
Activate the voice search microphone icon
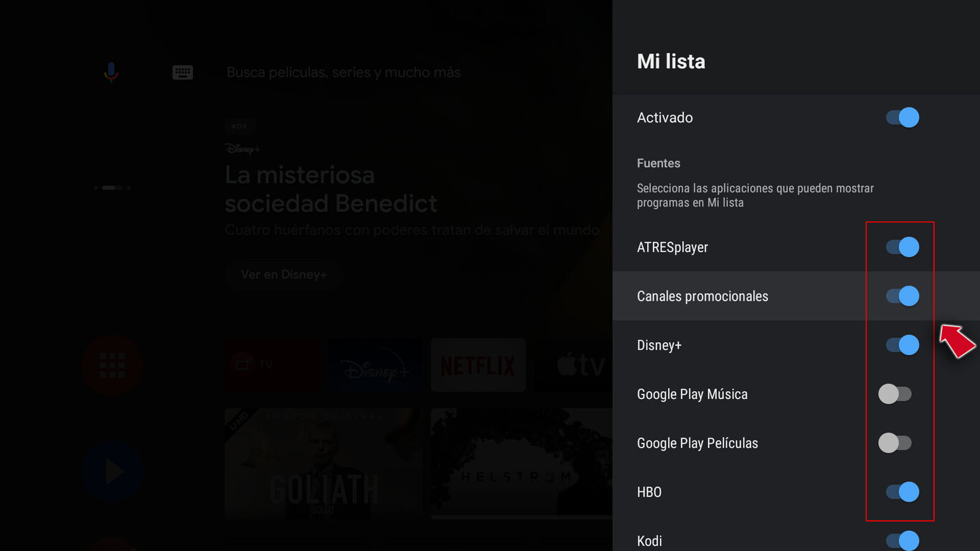coord(110,72)
